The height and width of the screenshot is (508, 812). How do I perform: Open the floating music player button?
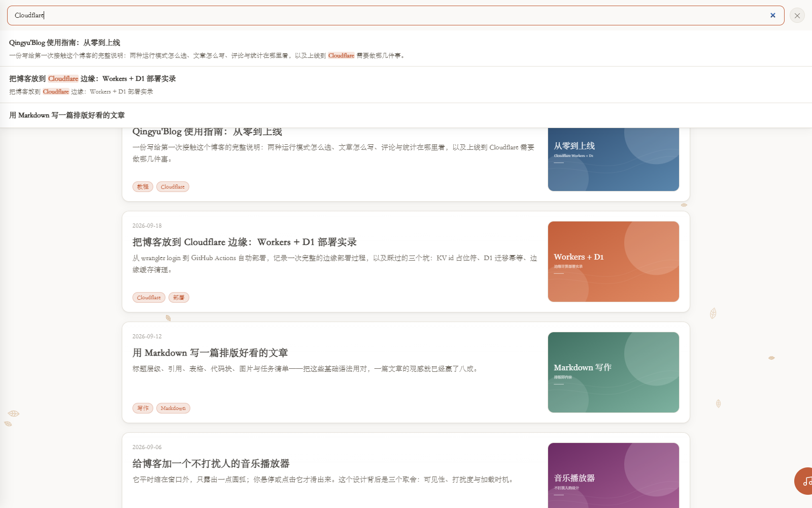804,481
